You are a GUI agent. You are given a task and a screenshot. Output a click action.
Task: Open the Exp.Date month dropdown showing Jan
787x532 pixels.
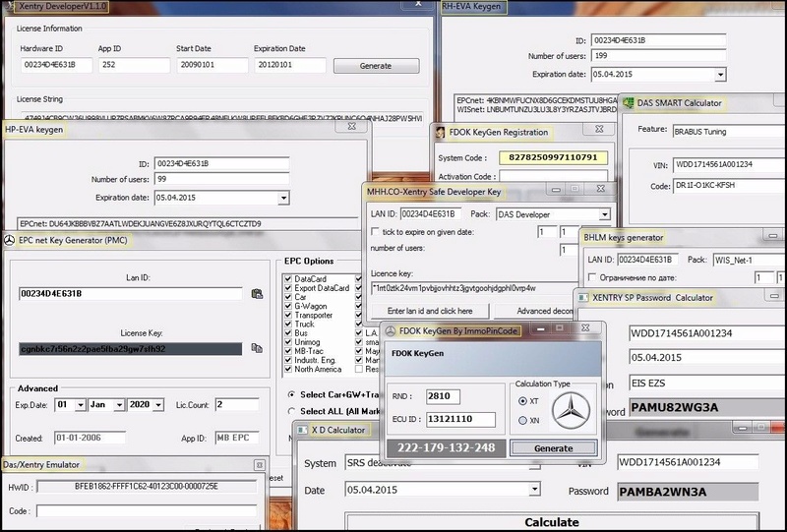[x=119, y=405]
